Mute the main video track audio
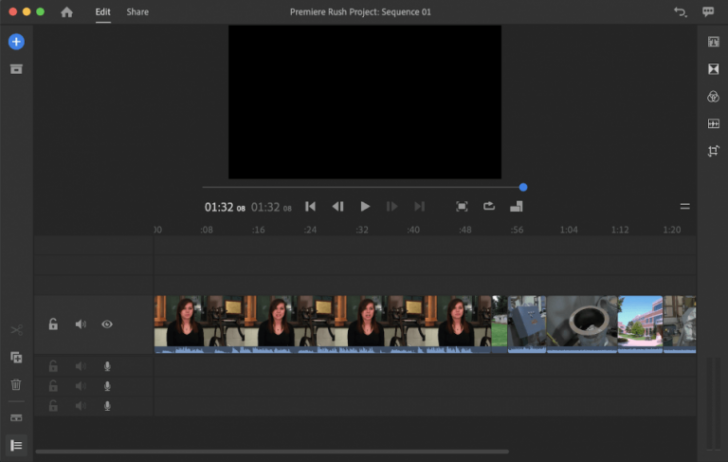Viewport: 728px width, 462px height. tap(81, 324)
